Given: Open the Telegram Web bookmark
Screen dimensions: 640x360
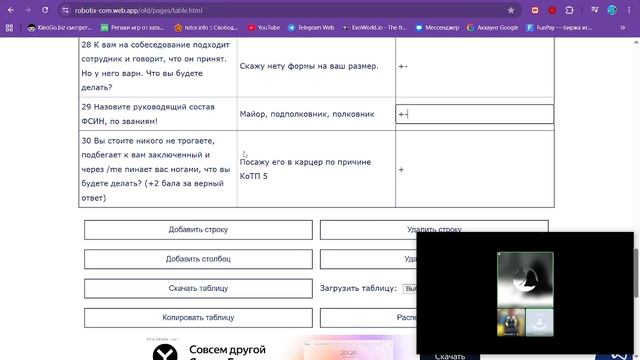Looking at the screenshot, I should click(x=311, y=28).
